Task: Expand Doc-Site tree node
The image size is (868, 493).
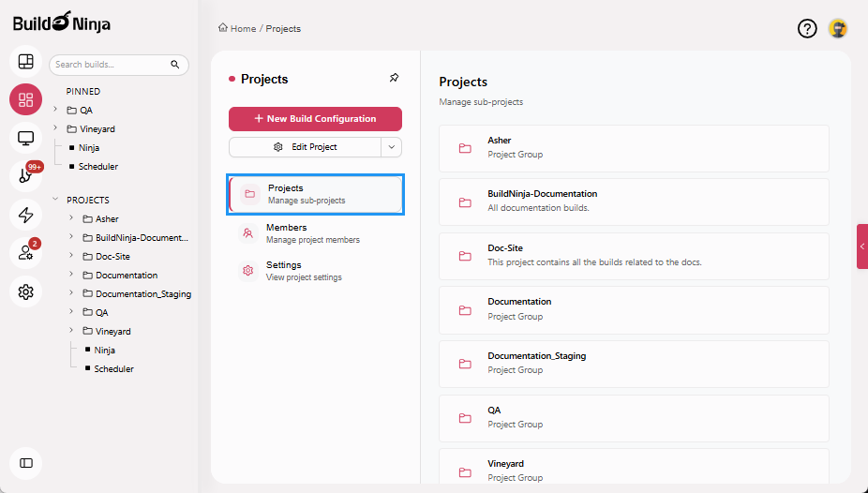Action: tap(71, 256)
